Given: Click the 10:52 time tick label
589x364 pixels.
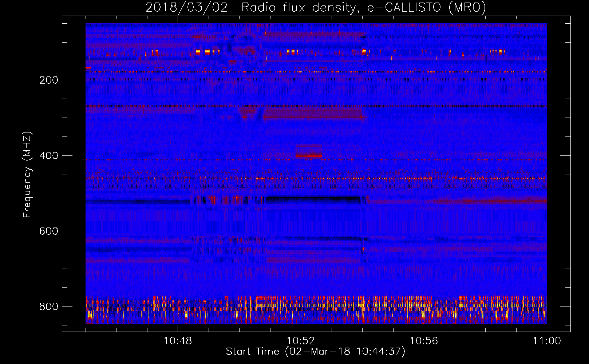Looking at the screenshot, I should click(x=301, y=341).
